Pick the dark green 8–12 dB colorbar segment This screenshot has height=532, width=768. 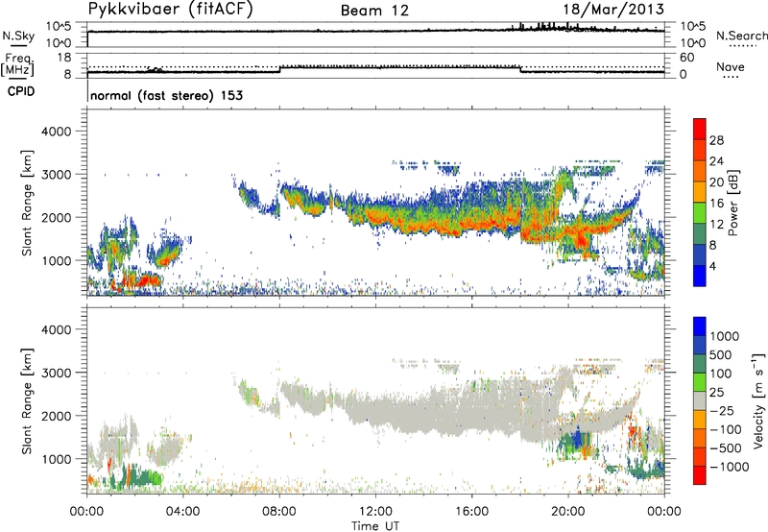coord(700,234)
